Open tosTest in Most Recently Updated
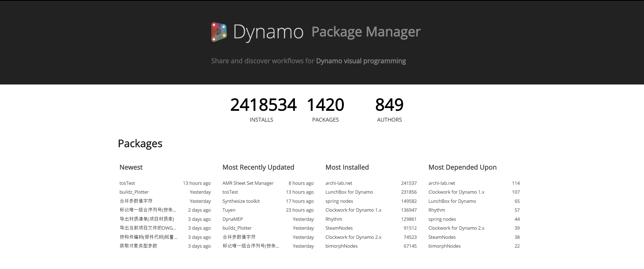 [230, 192]
